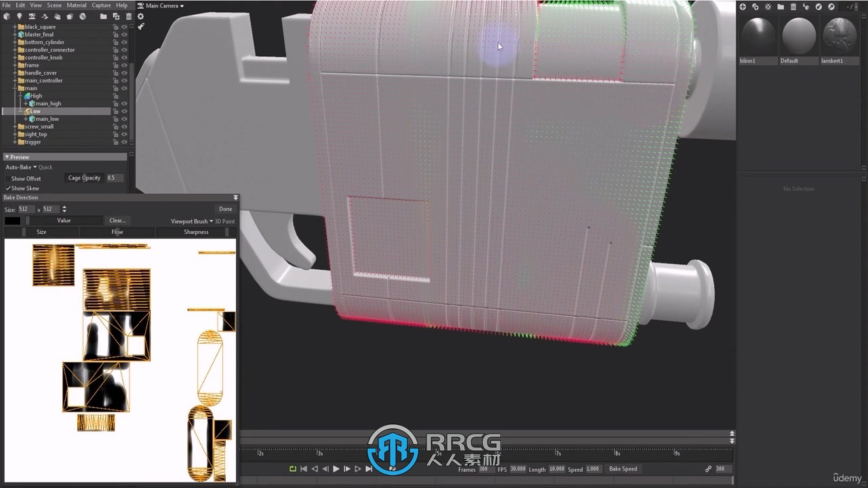Add a shadow catcher with its toolbar icon
The image size is (868, 488).
click(x=45, y=16)
